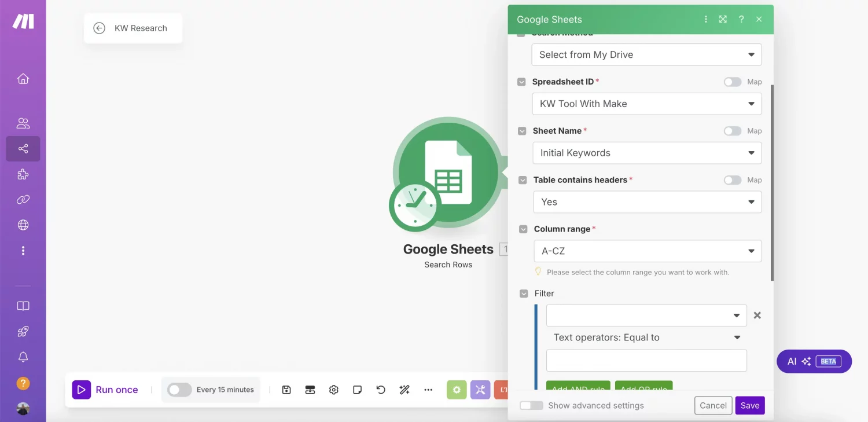
Task: Click Cancel button in panel
Action: [x=713, y=405]
